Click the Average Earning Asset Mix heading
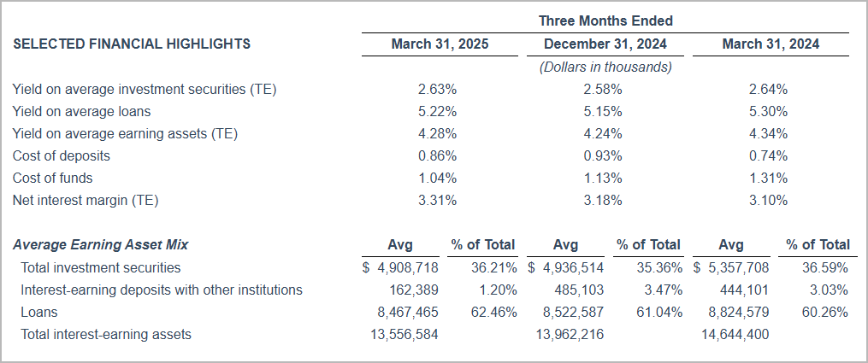This screenshot has width=868, height=363. pos(101,245)
